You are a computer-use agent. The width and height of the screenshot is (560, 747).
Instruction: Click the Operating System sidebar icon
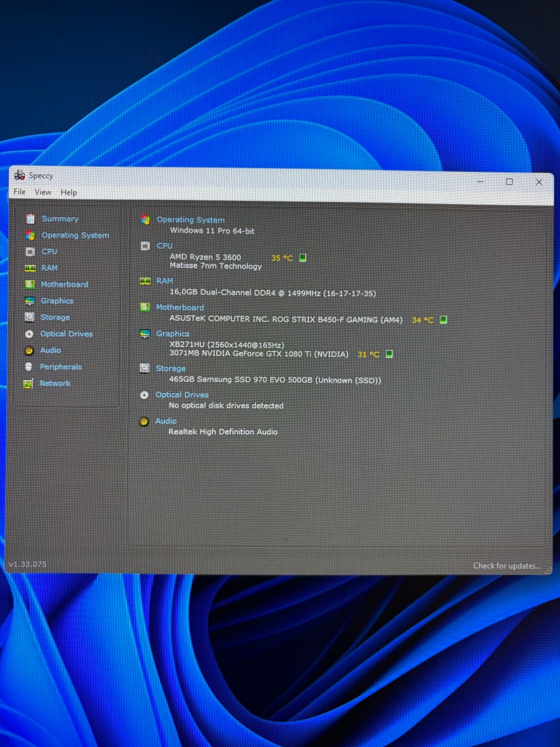pyautogui.click(x=30, y=235)
